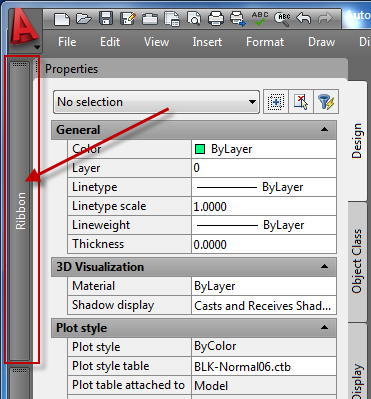371x399 pixels.
Task: Run spell check ABC checkmark icon
Action: pos(260,19)
